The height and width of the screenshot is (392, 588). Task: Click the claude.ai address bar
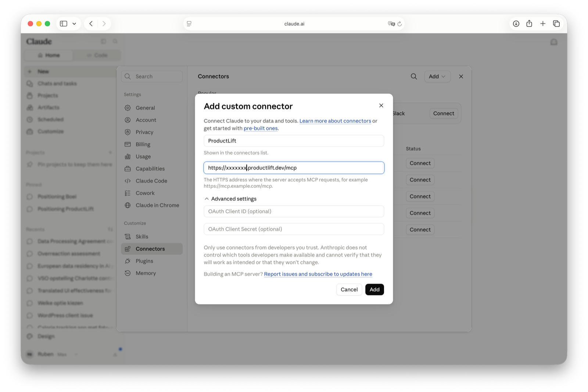tap(294, 24)
